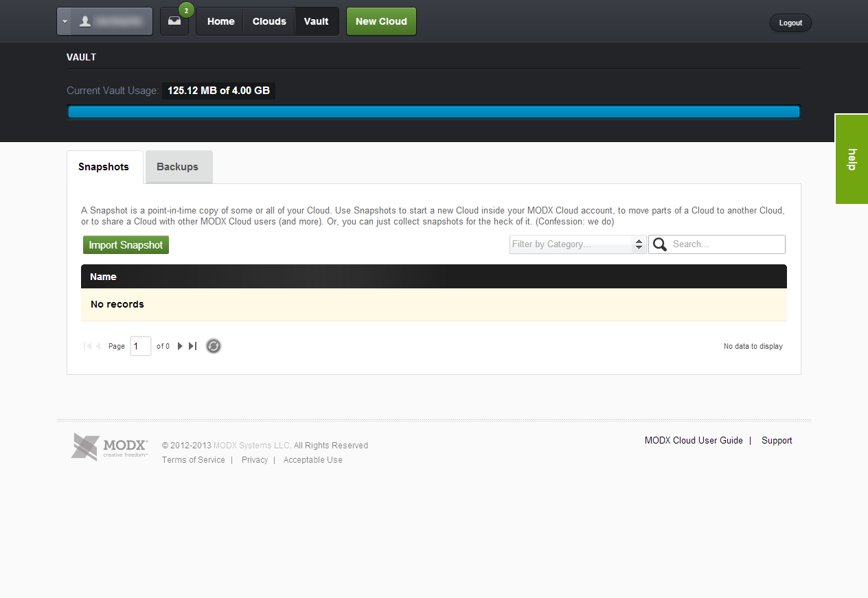This screenshot has height=598, width=868.
Task: Open the inbox notifications icon
Action: tap(174, 22)
